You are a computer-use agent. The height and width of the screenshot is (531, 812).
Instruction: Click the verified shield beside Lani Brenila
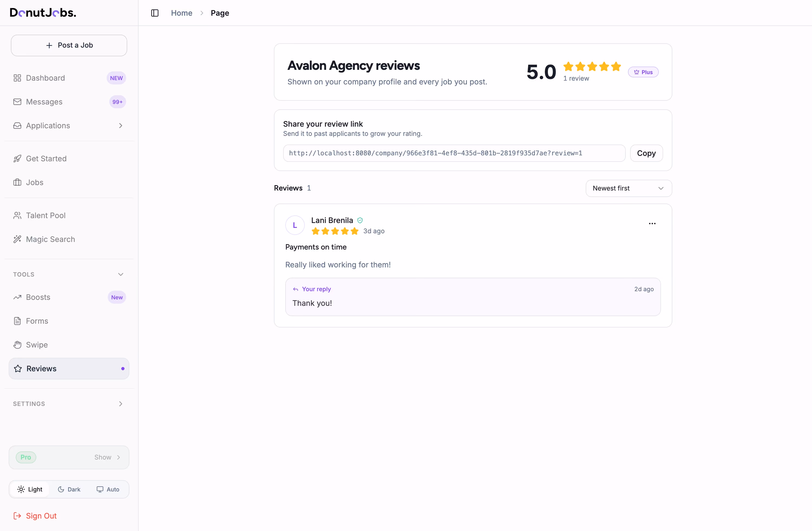tap(360, 221)
